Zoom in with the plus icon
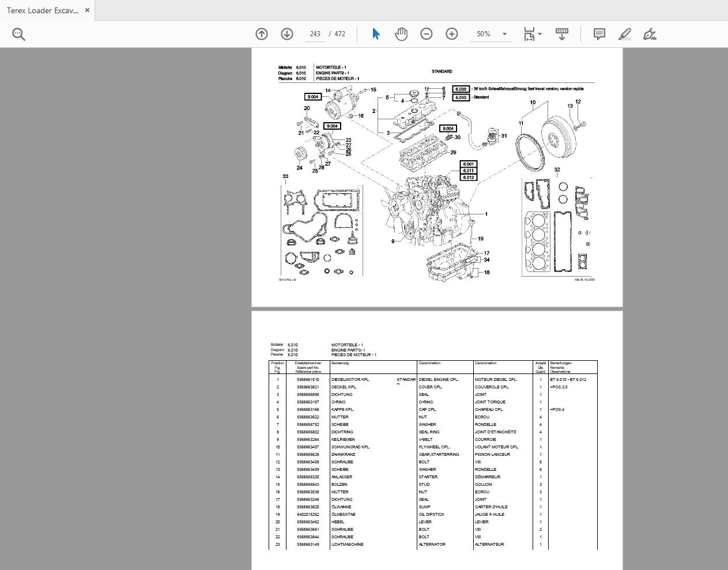 click(x=451, y=34)
